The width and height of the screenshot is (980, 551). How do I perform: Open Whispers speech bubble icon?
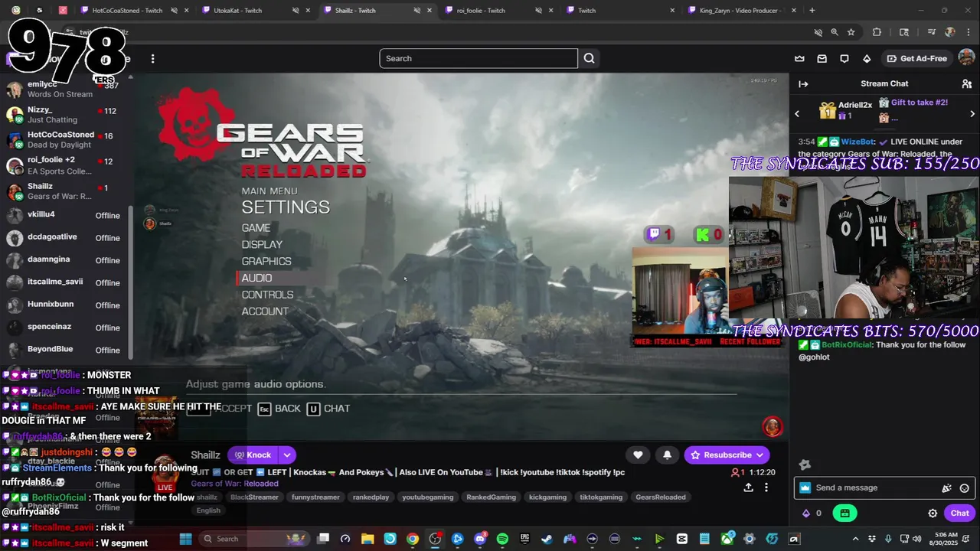pyautogui.click(x=844, y=58)
